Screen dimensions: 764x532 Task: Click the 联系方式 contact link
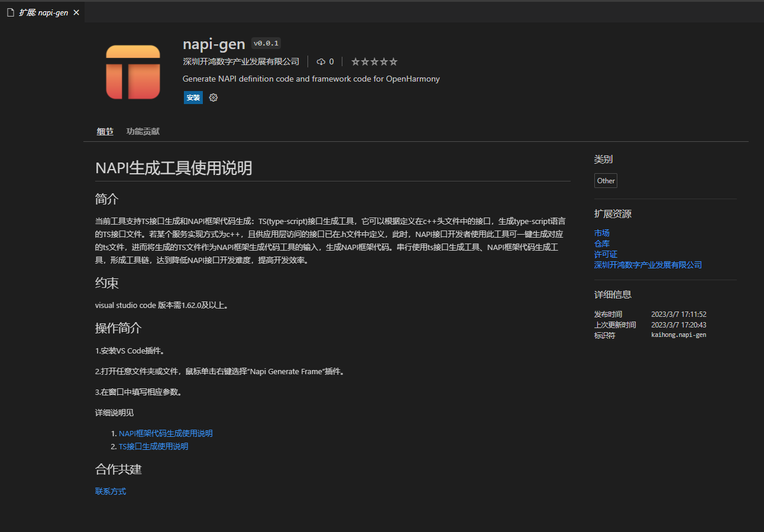coord(111,491)
